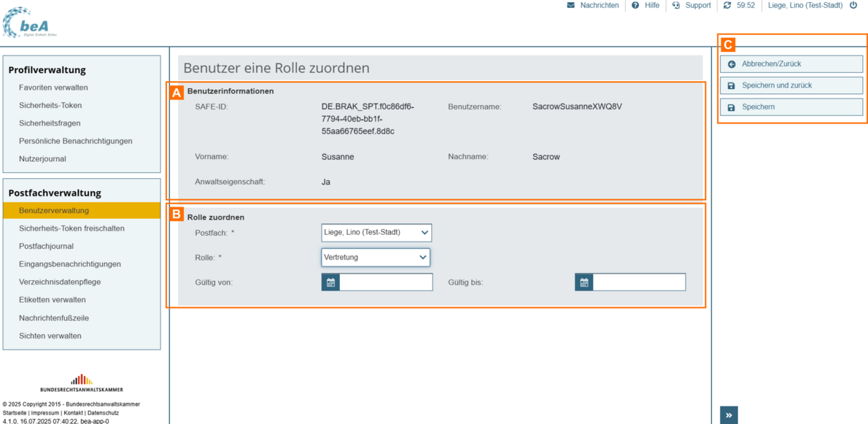This screenshot has width=868, height=424.
Task: Click the Support headset icon
Action: tap(676, 5)
